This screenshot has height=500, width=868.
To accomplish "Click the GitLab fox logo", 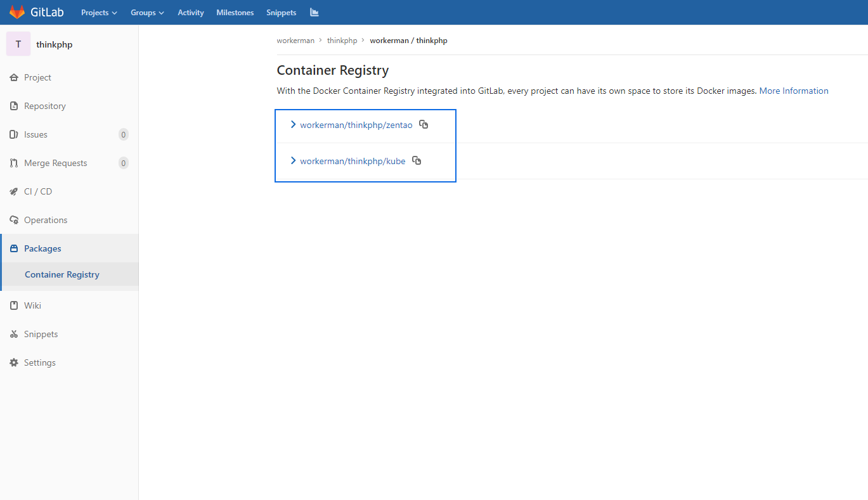I will pos(17,12).
